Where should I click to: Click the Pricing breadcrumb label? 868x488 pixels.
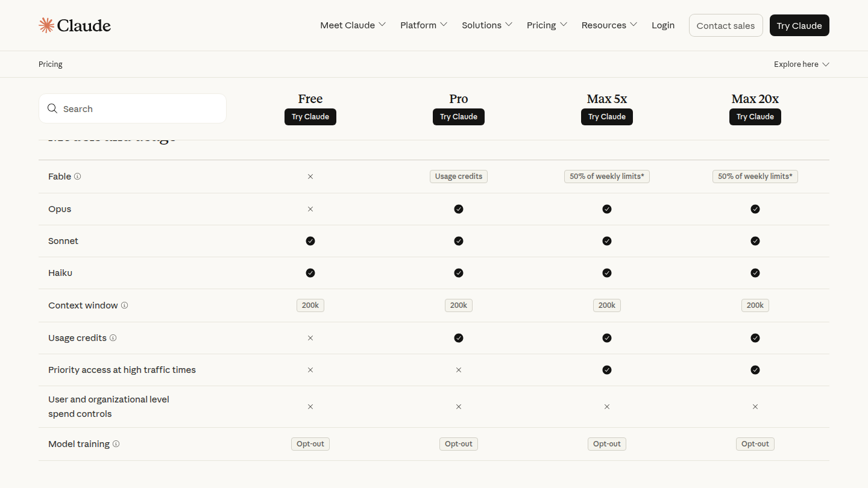point(51,64)
